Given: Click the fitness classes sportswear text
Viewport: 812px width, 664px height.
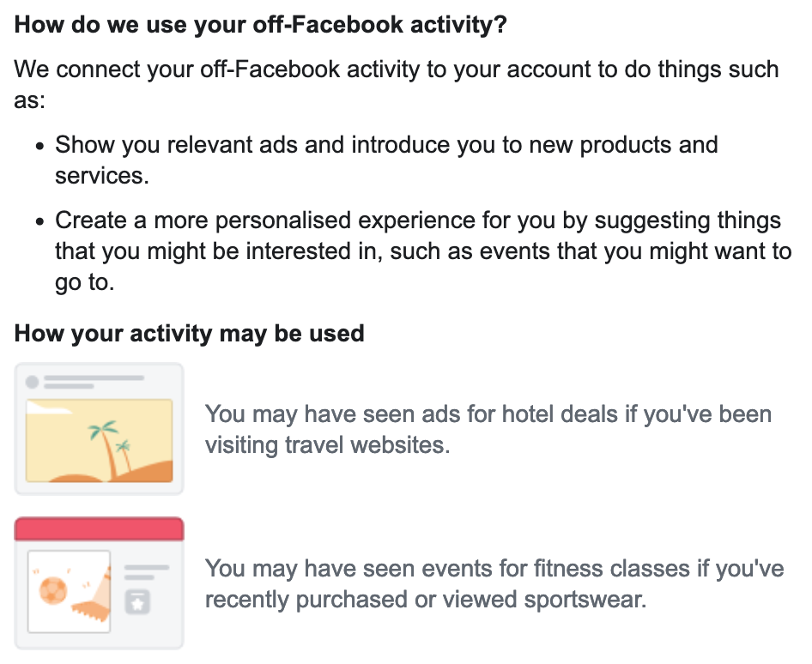Looking at the screenshot, I should pos(494,583).
